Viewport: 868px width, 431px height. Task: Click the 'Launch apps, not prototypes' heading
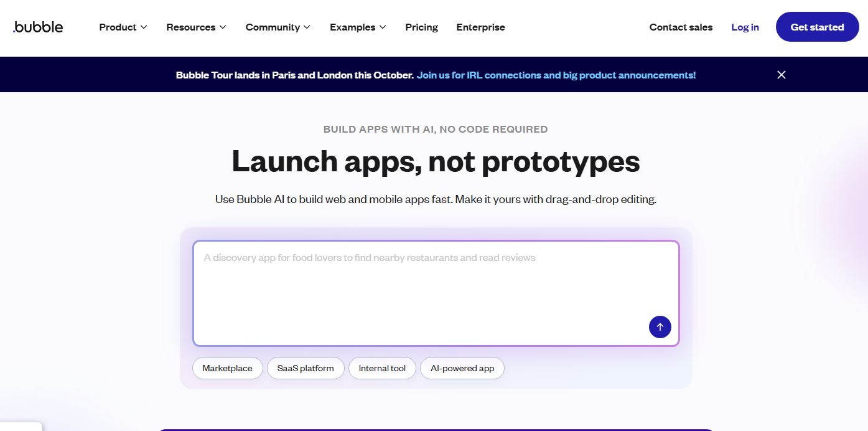436,161
